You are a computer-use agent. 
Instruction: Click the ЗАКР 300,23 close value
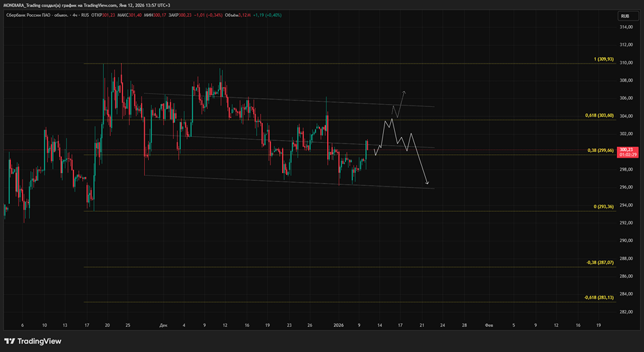[180, 15]
